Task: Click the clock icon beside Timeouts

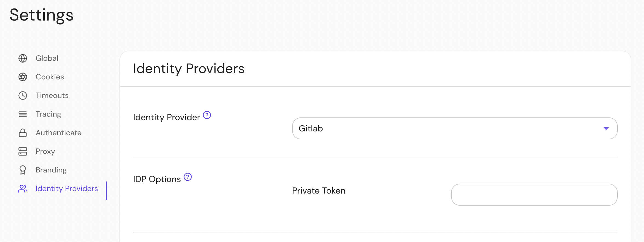Action: point(22,96)
